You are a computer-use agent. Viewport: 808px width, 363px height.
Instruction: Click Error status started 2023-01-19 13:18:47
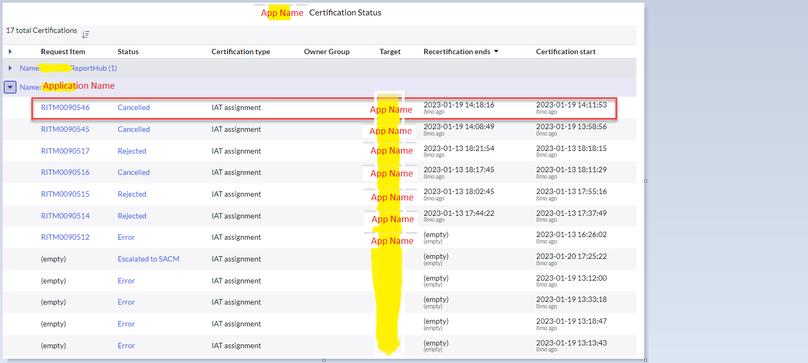point(126,324)
